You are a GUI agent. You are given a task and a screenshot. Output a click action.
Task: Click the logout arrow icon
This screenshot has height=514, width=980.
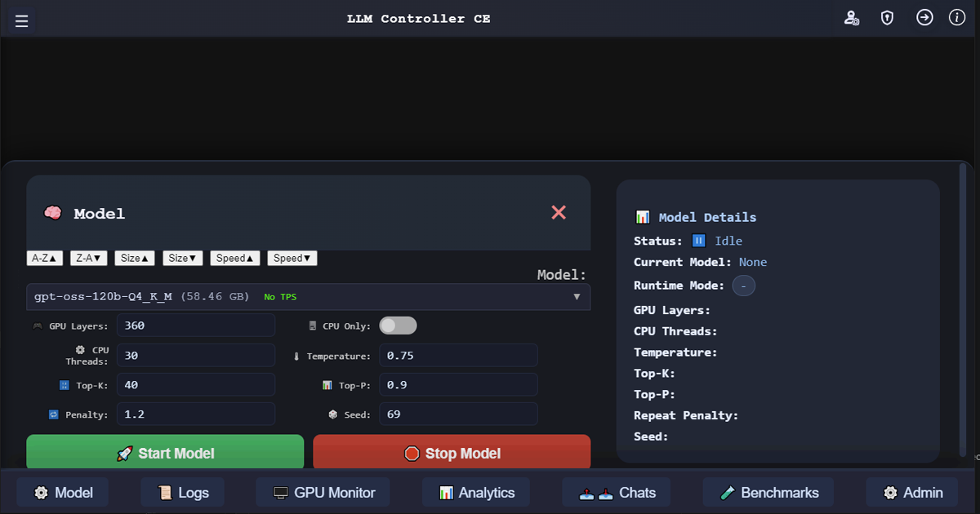click(924, 18)
